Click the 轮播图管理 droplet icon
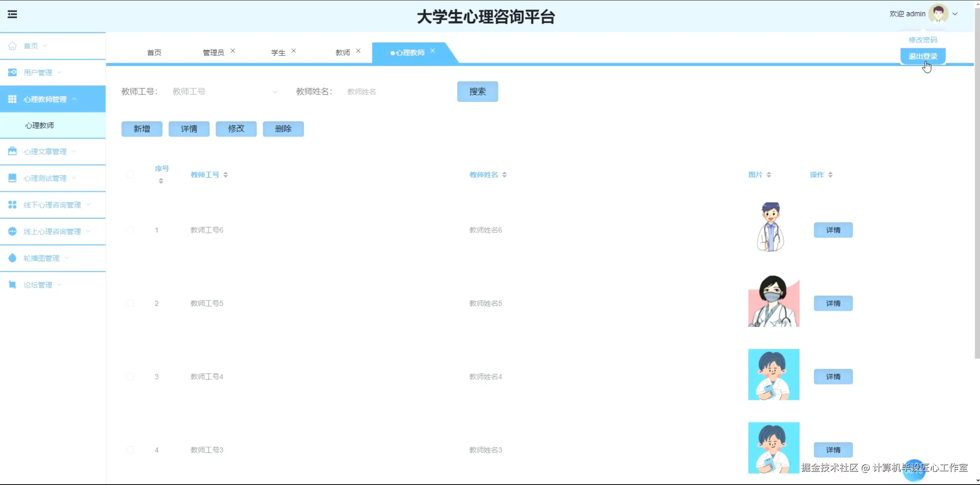980x485 pixels. click(12, 258)
